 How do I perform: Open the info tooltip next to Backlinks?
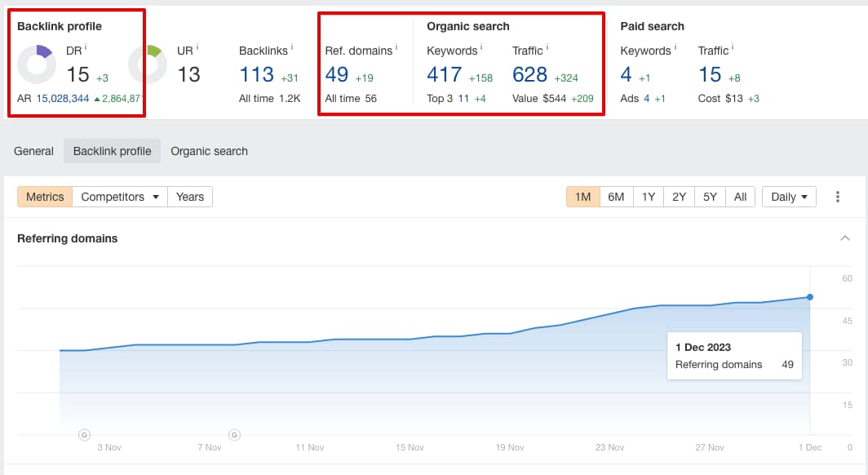click(x=292, y=47)
